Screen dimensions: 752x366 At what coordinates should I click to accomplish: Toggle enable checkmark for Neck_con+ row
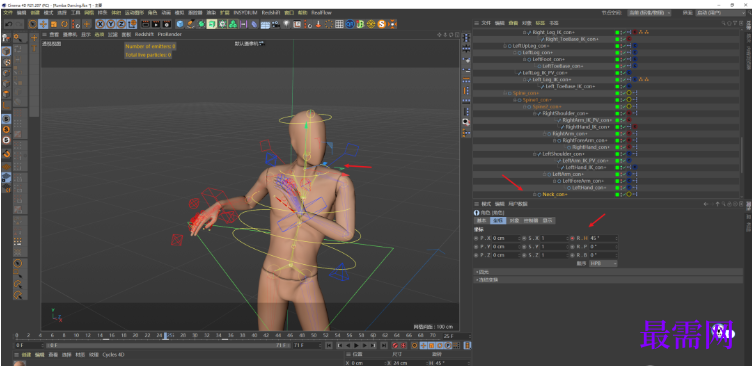624,194
